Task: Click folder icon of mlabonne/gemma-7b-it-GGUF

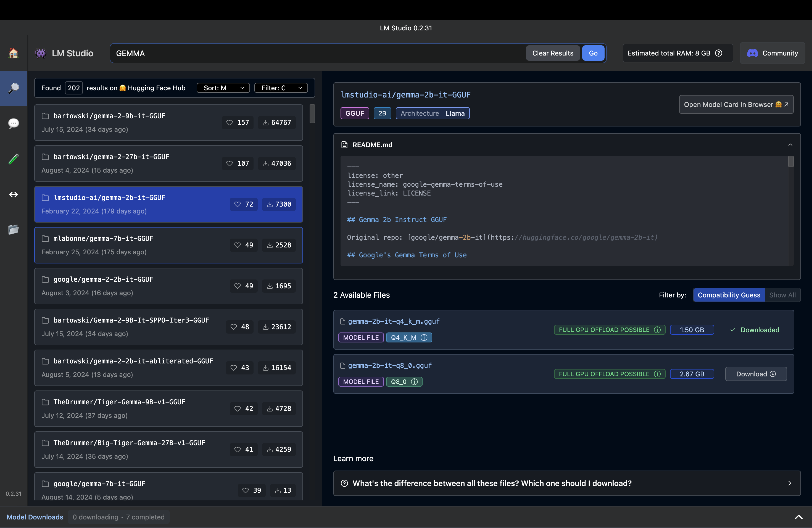Action: click(45, 238)
